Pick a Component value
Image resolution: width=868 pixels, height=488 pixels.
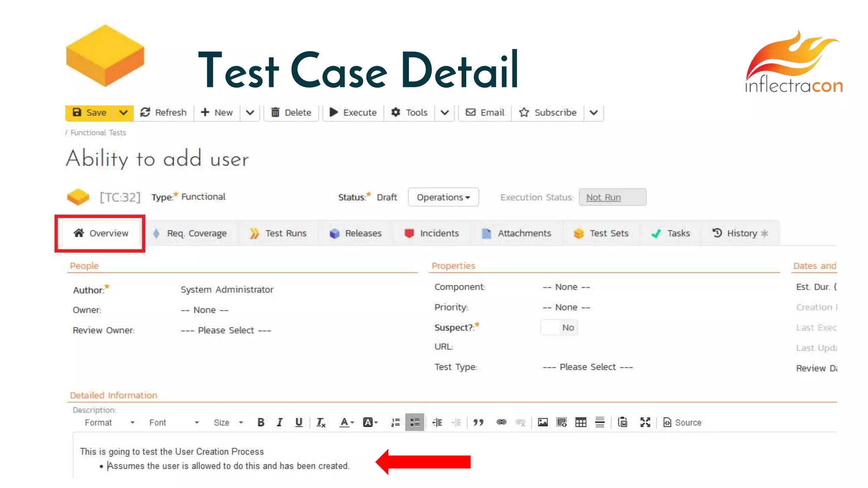566,287
